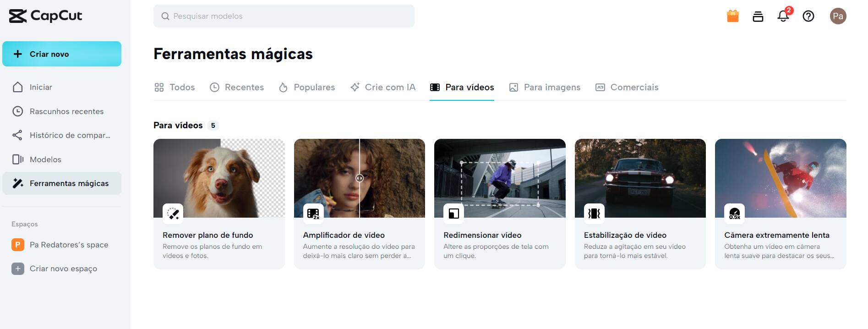Open the help question mark icon
This screenshot has width=868, height=329.
point(808,16)
